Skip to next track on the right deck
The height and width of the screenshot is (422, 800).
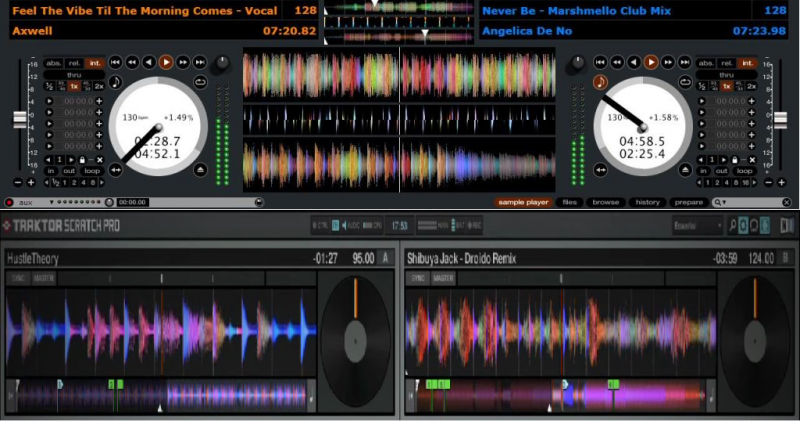click(684, 62)
